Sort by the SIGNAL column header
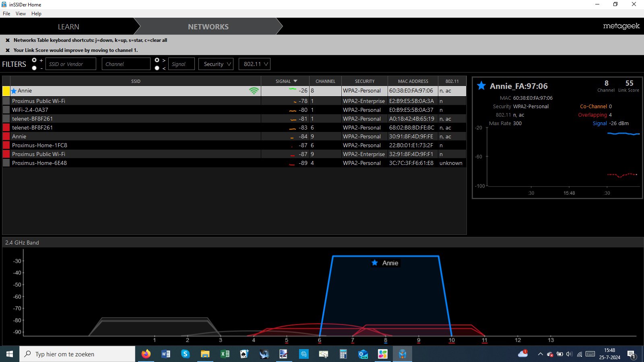Viewport: 644px width, 362px height. point(285,81)
